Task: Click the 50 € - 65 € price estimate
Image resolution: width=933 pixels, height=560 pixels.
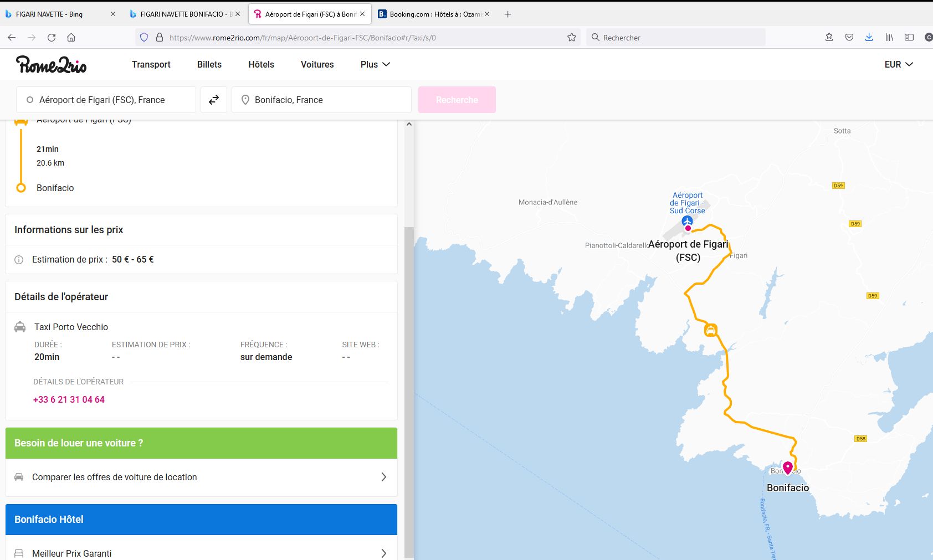Action: coord(133,259)
